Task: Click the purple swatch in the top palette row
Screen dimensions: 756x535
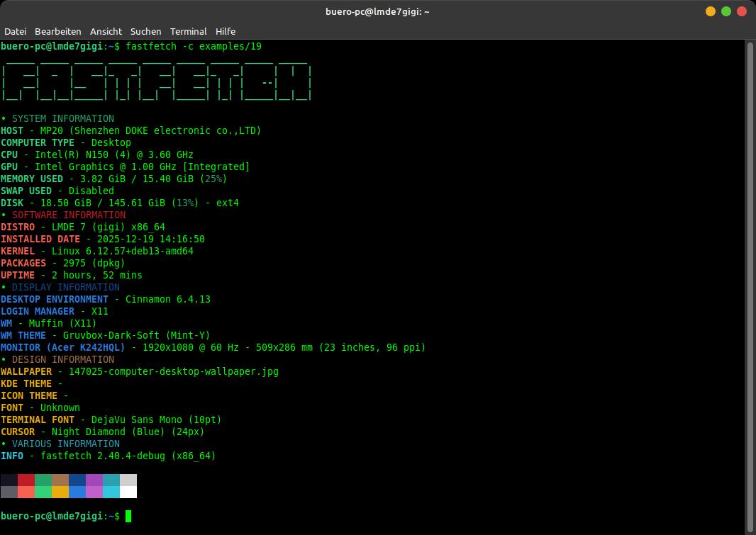Action: click(94, 480)
